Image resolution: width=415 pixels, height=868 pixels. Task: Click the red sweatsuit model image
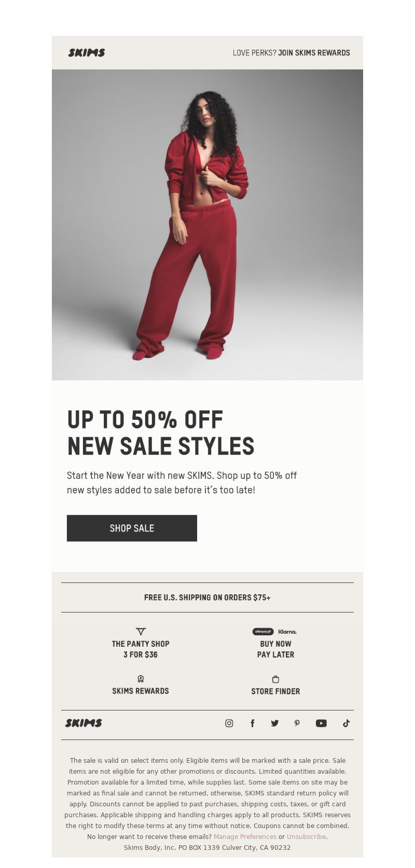(208, 225)
